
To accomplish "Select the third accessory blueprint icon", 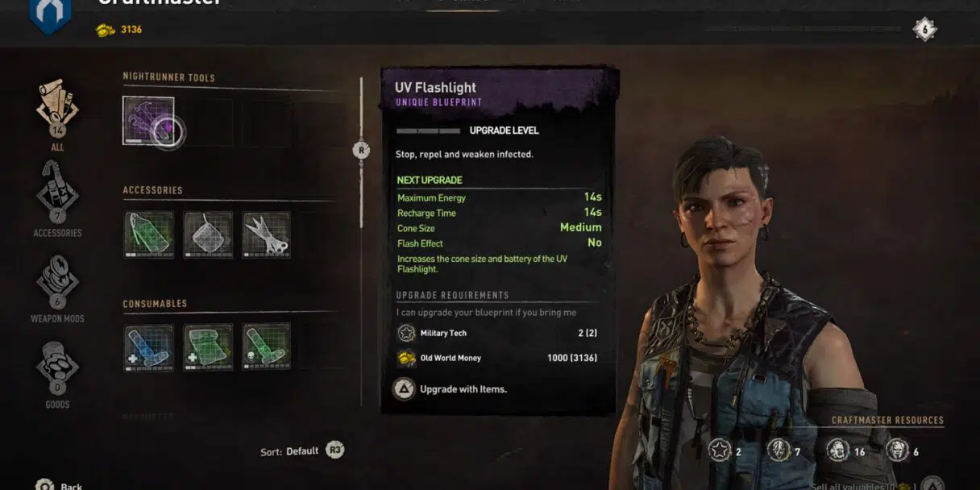I will [x=267, y=235].
